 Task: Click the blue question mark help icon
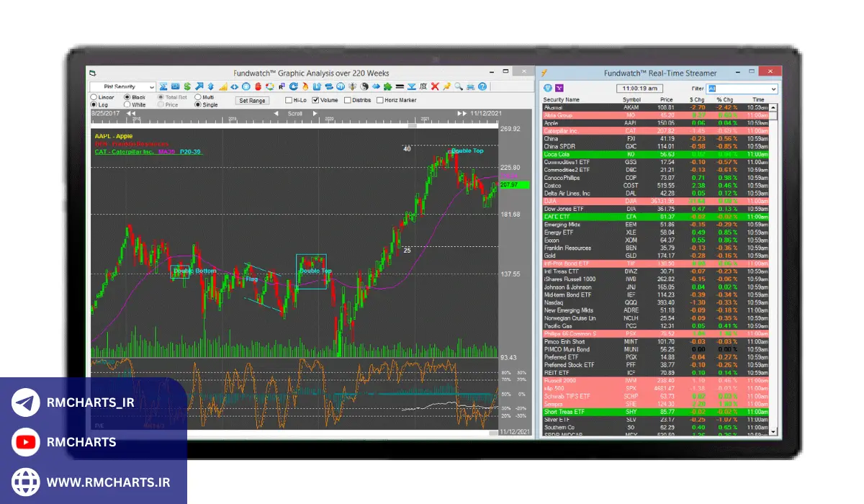tap(482, 86)
